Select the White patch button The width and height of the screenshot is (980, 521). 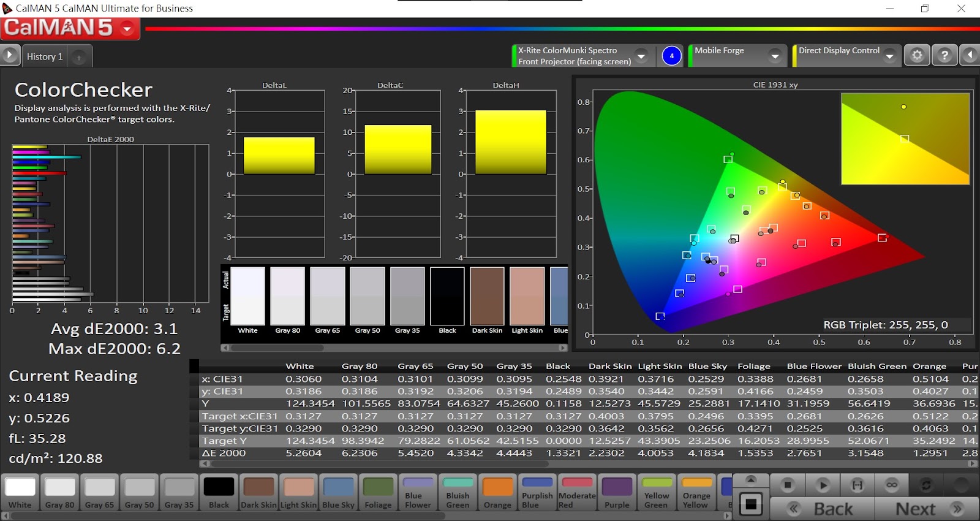click(x=20, y=492)
